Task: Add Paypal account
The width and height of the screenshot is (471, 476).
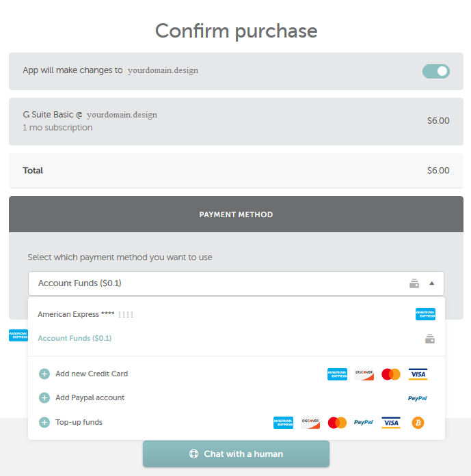Action: click(90, 397)
